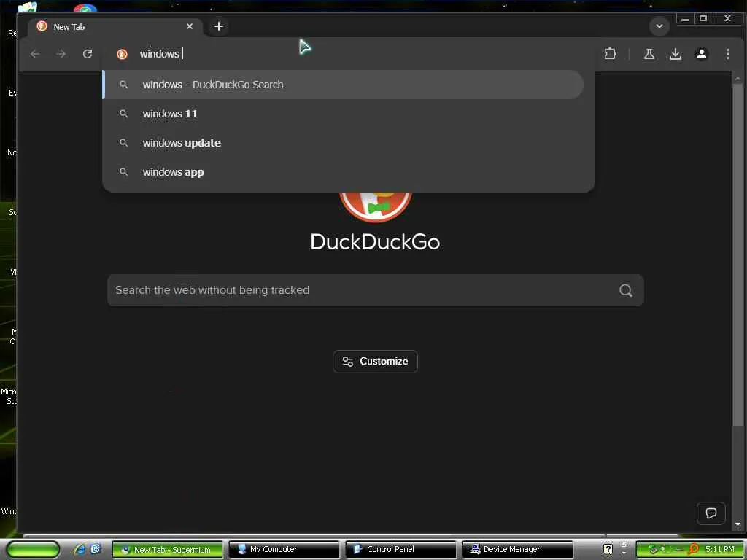Choose suggestion windows - DuckDuckGo Search

click(x=343, y=85)
